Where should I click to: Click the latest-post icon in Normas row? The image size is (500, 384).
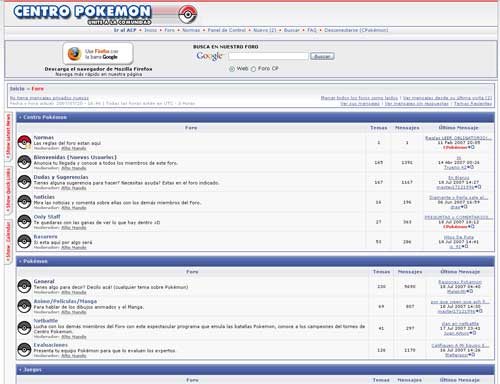(471, 147)
